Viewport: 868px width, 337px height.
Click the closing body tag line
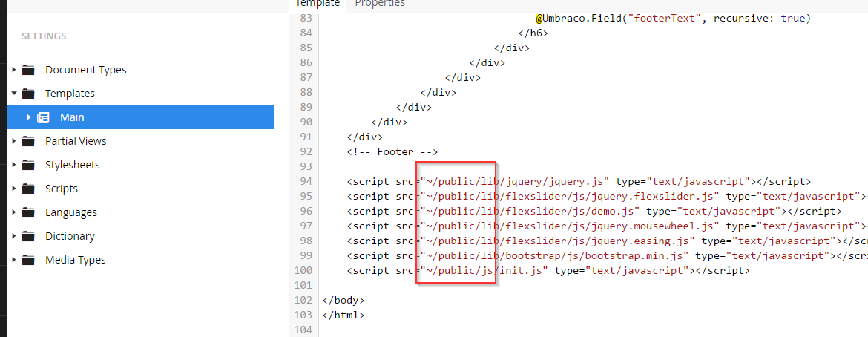click(x=343, y=301)
